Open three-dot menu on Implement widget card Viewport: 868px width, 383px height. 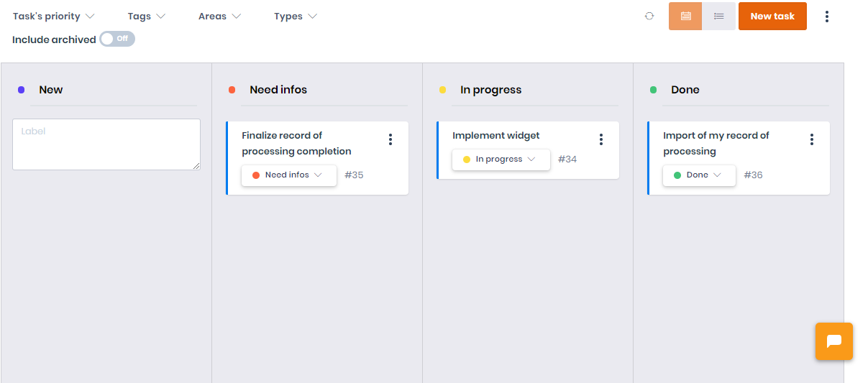point(601,139)
